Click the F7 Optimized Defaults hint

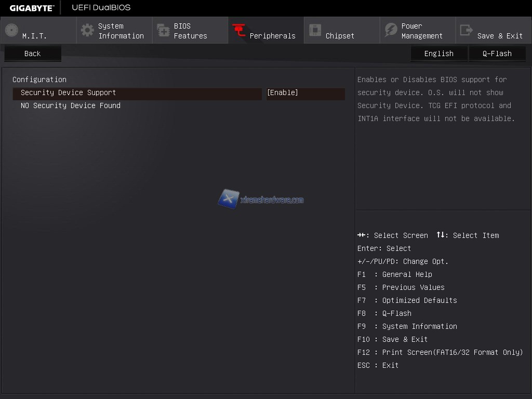(407, 300)
